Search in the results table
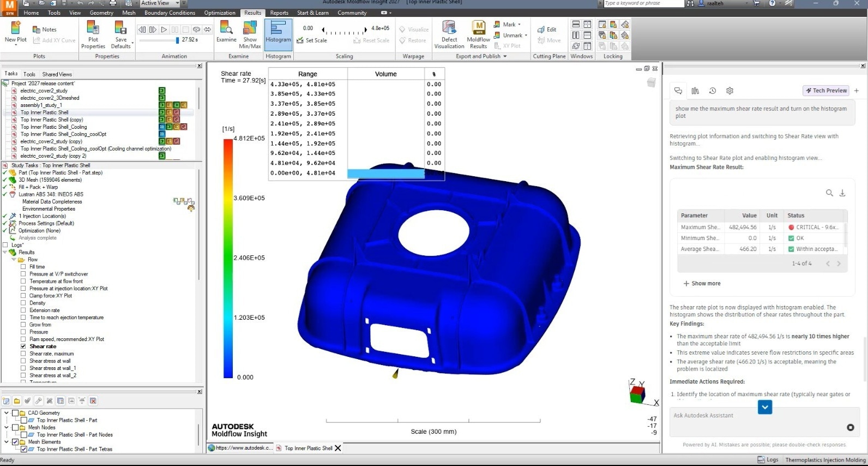Viewport: 868px width, 466px height. tap(829, 193)
